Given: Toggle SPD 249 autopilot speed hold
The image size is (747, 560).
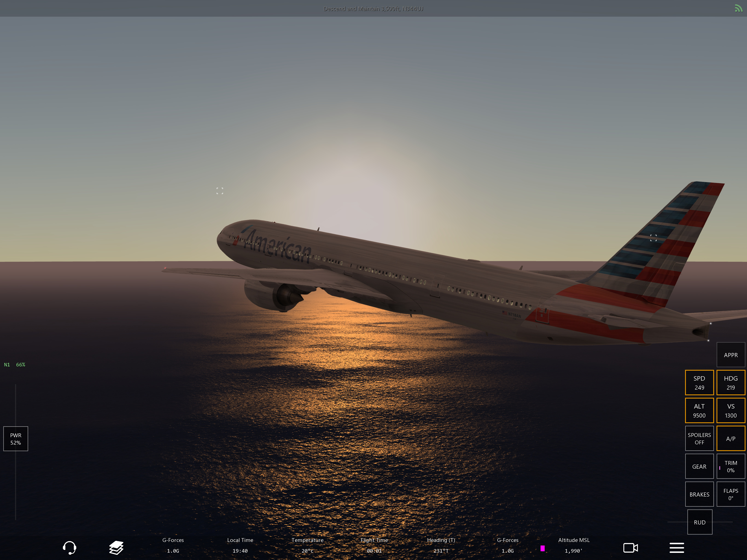Looking at the screenshot, I should [x=699, y=383].
